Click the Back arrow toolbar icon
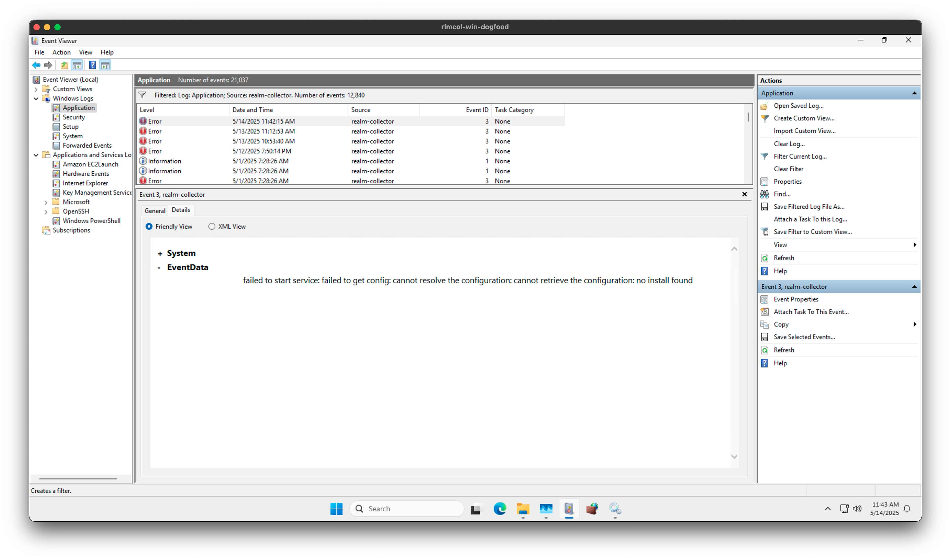This screenshot has height=560, width=951. click(x=36, y=65)
